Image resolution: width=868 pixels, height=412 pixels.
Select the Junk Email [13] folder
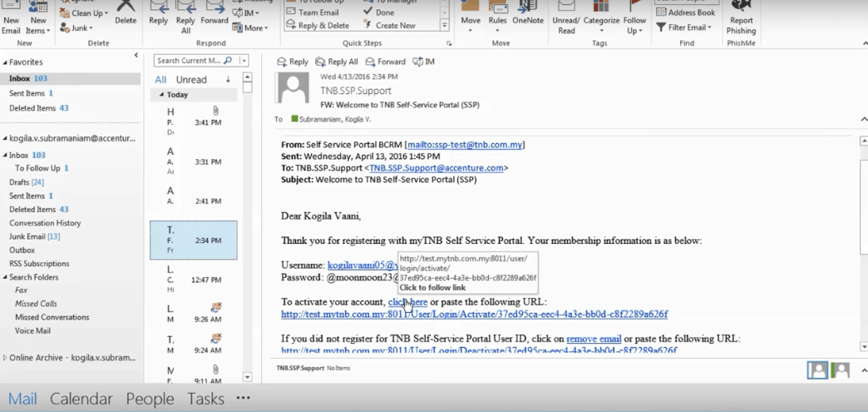point(34,236)
